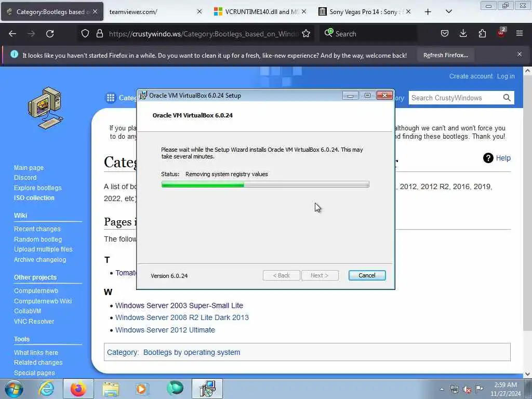Open the Extensions puzzle icon
Screen dimensions: 532x399
pos(482,33)
